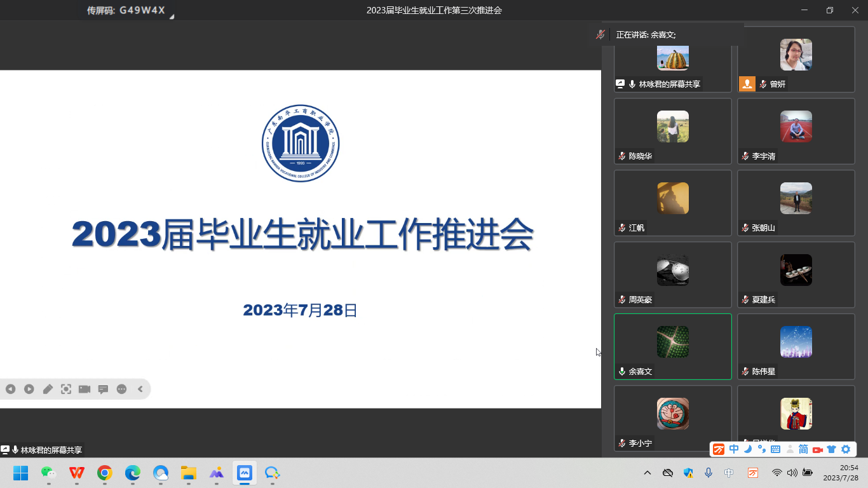Open 陈晓华's participant video tile
This screenshot has height=488, width=868.
pos(672,131)
